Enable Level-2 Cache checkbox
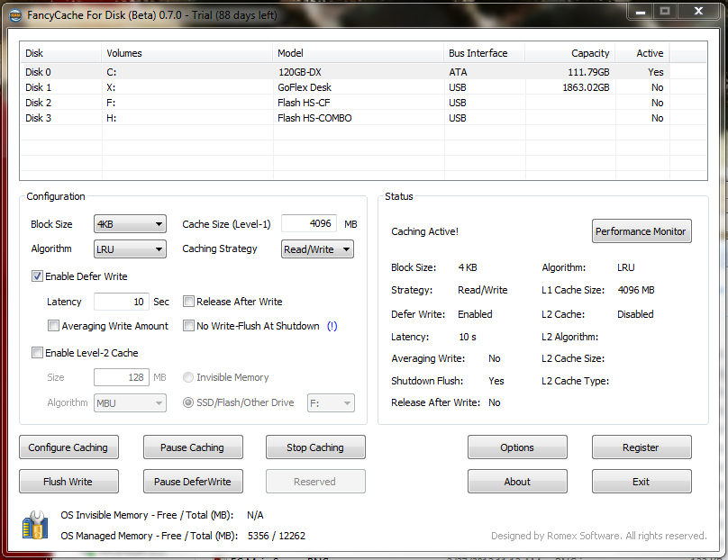 click(x=38, y=353)
